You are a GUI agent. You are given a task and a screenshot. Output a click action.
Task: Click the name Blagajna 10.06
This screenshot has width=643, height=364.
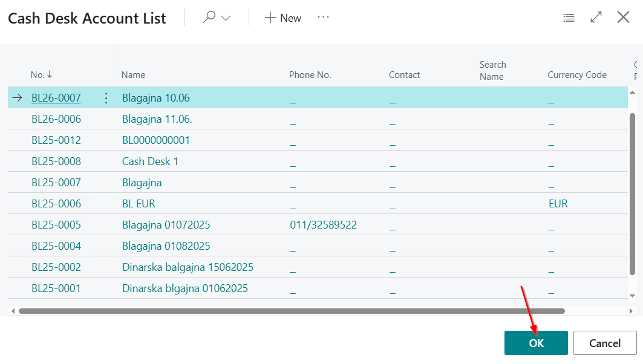click(156, 98)
